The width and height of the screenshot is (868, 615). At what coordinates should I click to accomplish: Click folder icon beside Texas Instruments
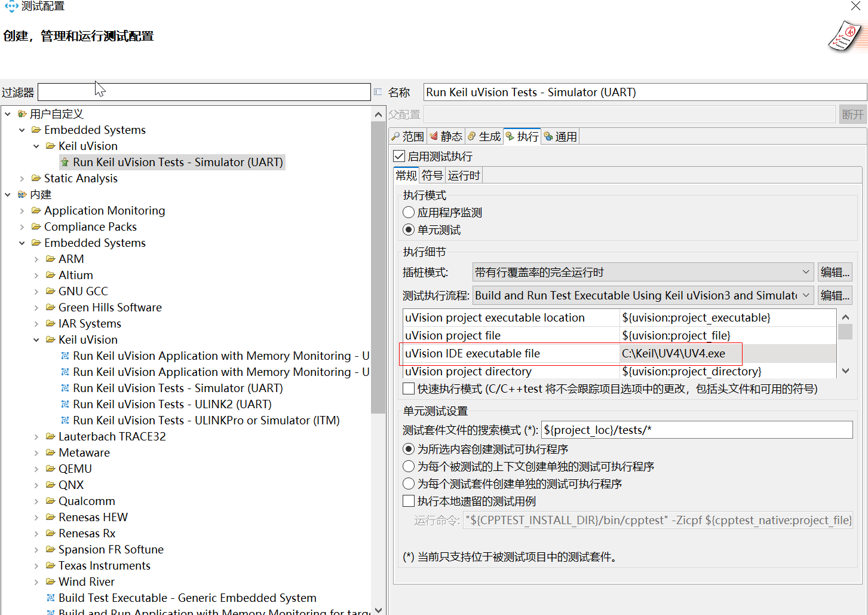(51, 565)
